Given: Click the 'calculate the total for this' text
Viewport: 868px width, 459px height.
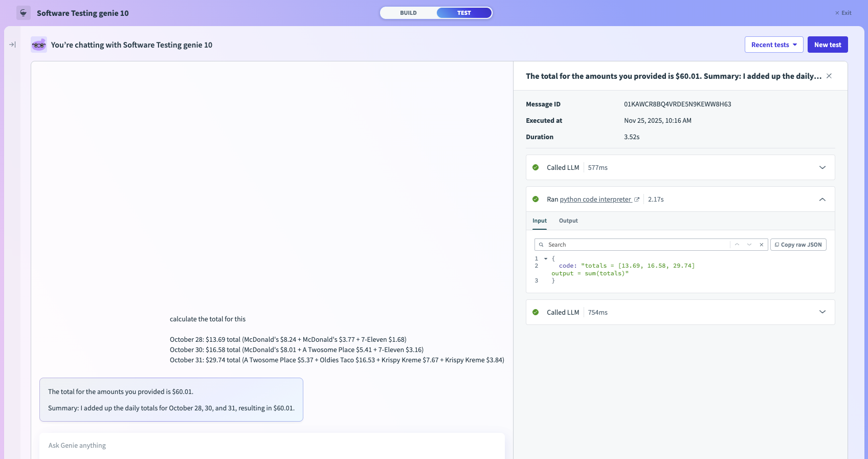Looking at the screenshot, I should [x=208, y=319].
